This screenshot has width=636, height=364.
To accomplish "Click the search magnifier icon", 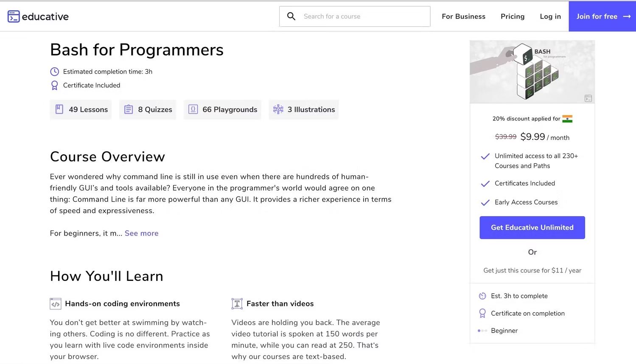I will (291, 16).
